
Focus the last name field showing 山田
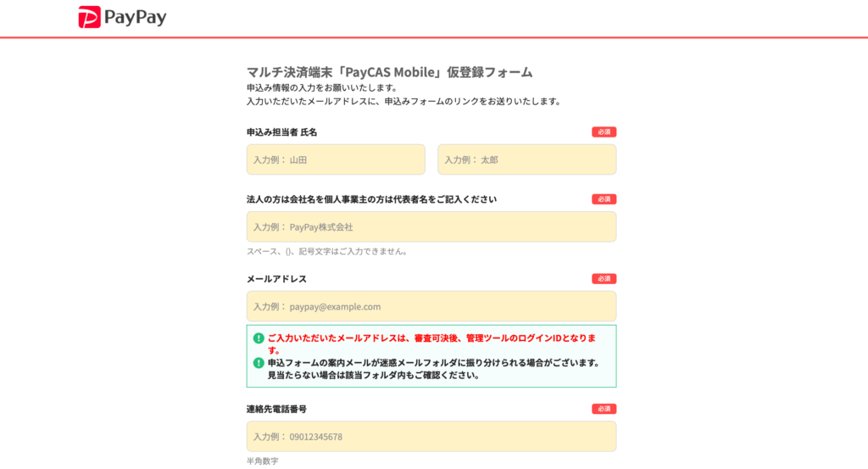coord(336,159)
